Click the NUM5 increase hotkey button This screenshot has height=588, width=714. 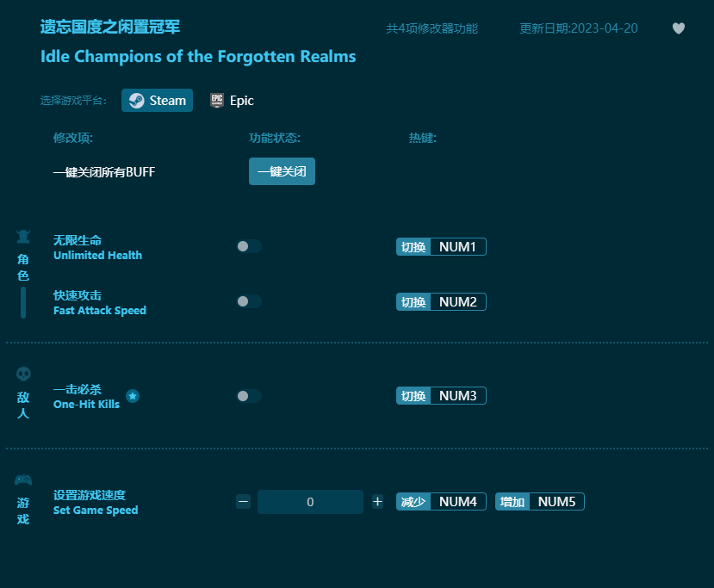pyautogui.click(x=556, y=502)
